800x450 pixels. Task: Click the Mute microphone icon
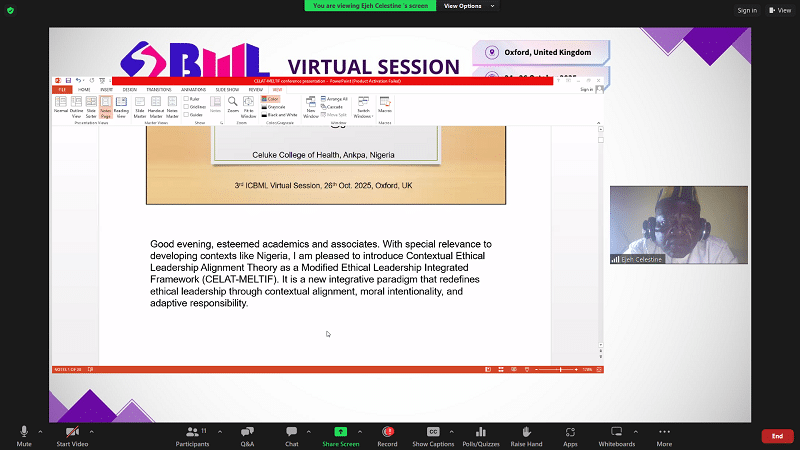[24, 431]
